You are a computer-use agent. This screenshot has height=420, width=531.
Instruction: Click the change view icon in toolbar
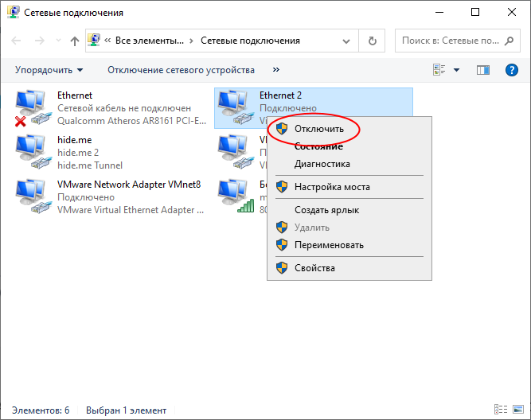[439, 70]
